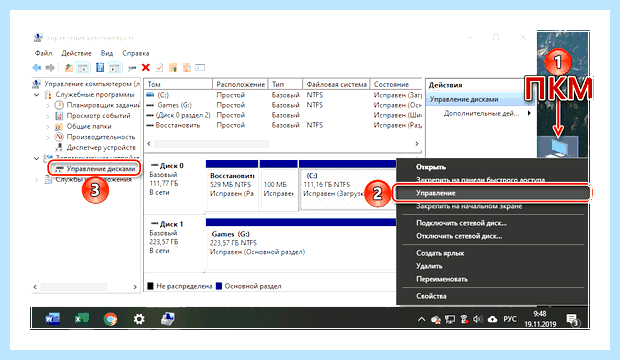Toggle the console tree pane icon
The width and height of the screenshot is (620, 360).
(x=83, y=68)
